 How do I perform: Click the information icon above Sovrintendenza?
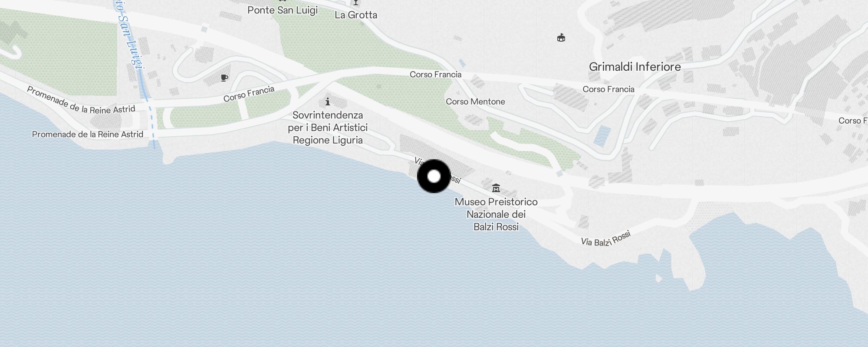(328, 101)
